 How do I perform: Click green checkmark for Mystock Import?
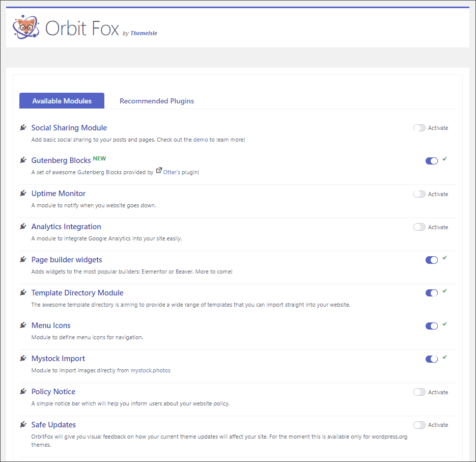coord(444,357)
